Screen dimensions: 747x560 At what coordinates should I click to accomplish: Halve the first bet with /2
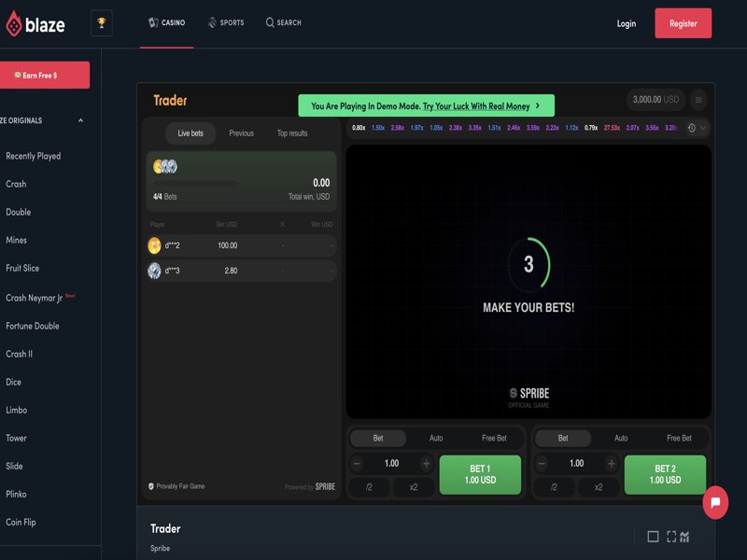tap(369, 487)
